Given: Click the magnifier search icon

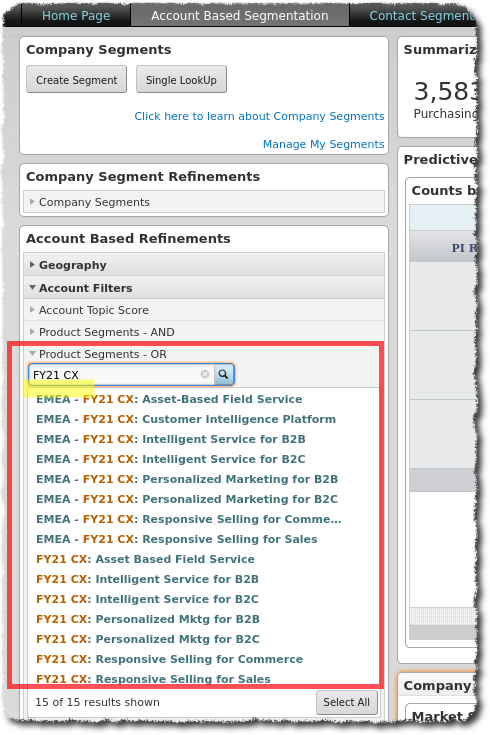Looking at the screenshot, I should point(224,374).
